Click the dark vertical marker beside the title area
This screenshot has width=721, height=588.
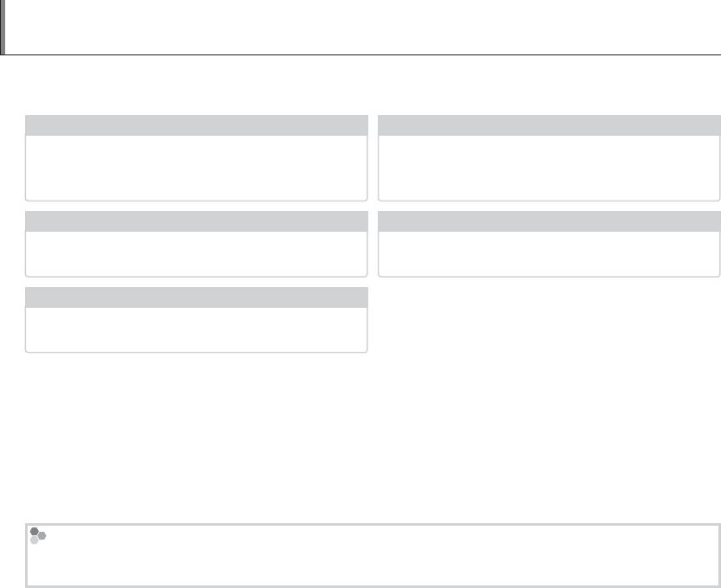click(x=3, y=29)
